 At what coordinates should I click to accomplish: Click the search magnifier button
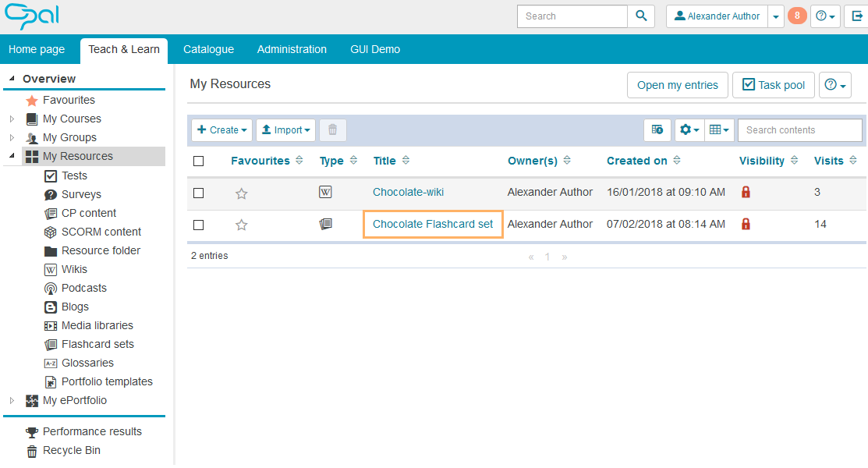pos(641,16)
